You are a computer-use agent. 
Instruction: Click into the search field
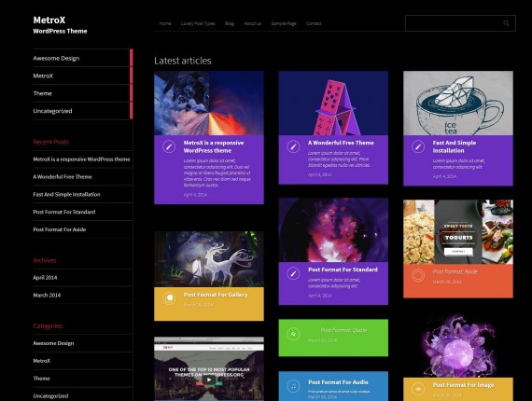pyautogui.click(x=460, y=23)
